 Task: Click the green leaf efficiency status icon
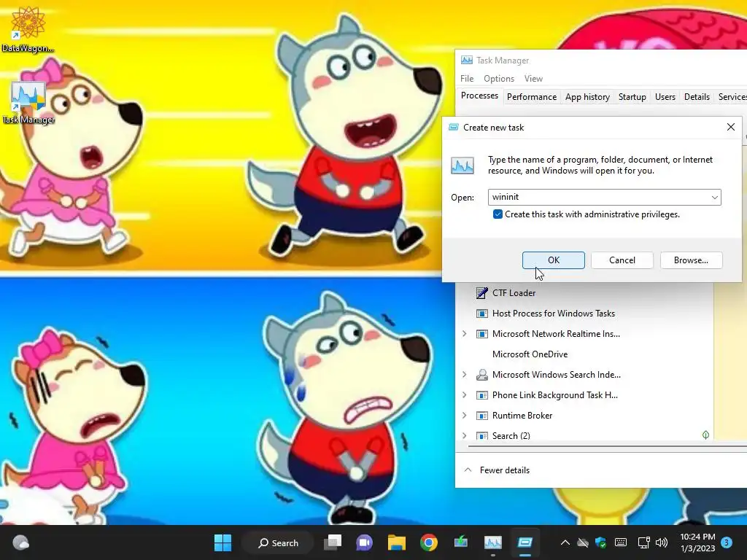tap(705, 435)
